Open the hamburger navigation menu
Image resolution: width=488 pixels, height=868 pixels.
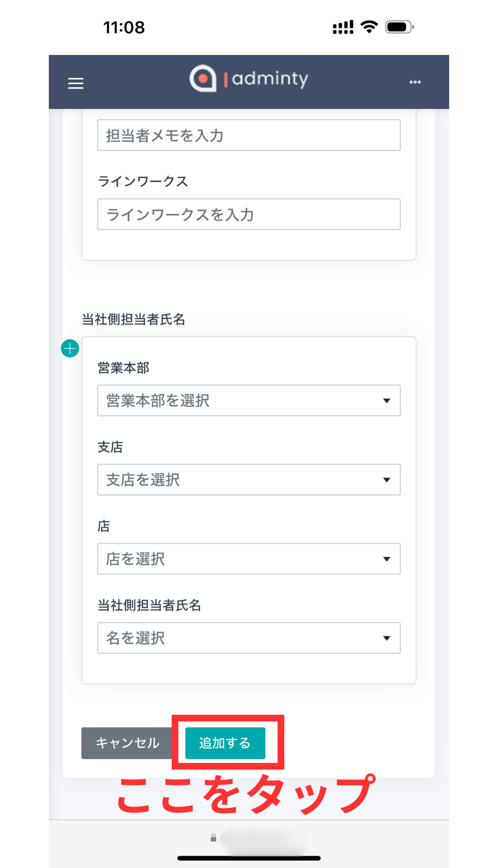pyautogui.click(x=75, y=83)
